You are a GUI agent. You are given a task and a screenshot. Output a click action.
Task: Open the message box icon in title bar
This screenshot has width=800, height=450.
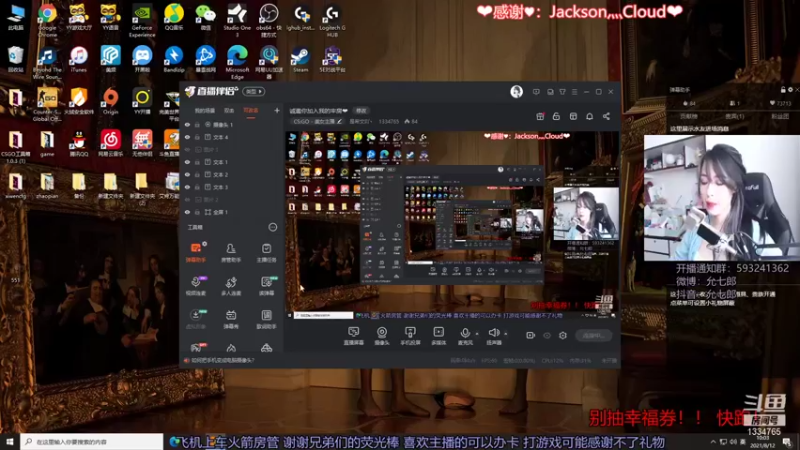click(x=536, y=92)
